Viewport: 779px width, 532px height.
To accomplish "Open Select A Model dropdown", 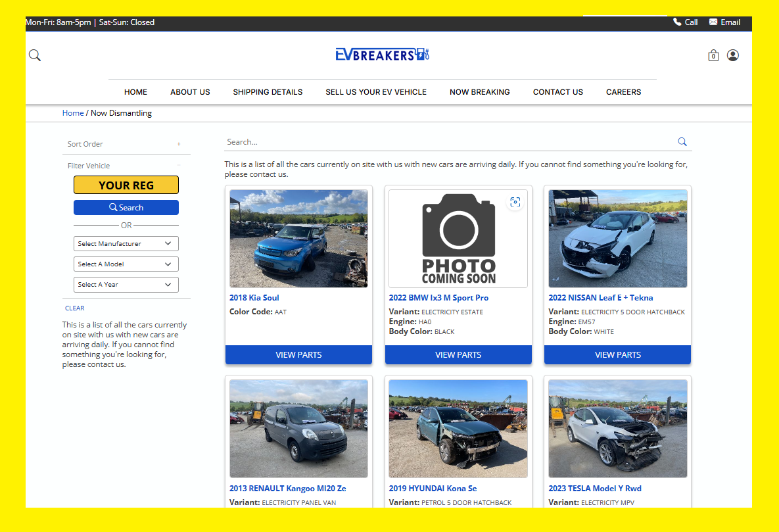I will [x=126, y=264].
